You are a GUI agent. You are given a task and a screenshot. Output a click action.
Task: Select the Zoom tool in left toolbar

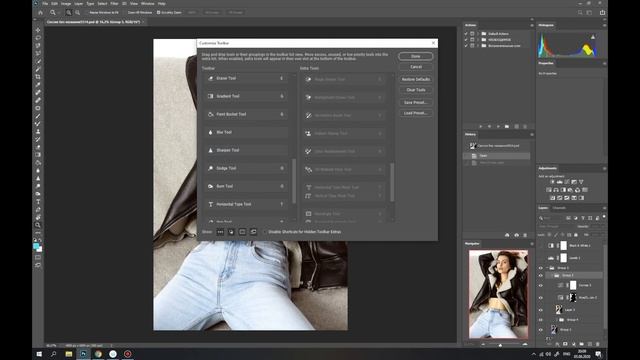click(x=38, y=225)
